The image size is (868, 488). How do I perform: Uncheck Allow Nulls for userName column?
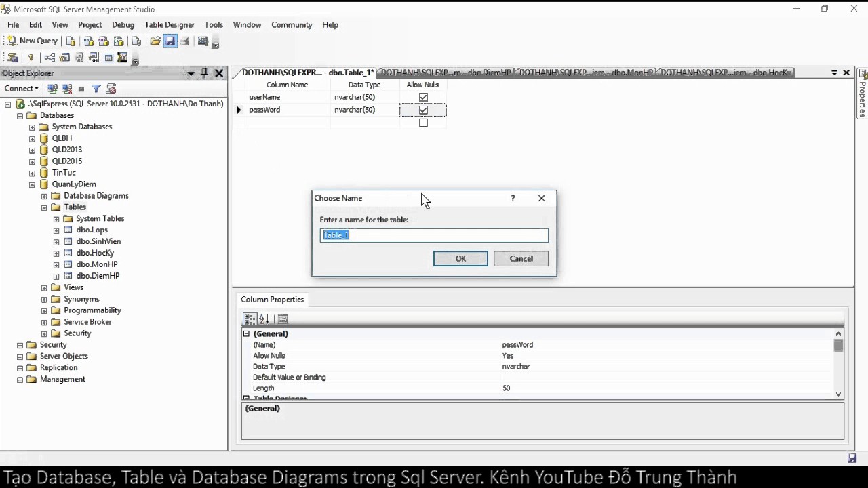(x=423, y=97)
